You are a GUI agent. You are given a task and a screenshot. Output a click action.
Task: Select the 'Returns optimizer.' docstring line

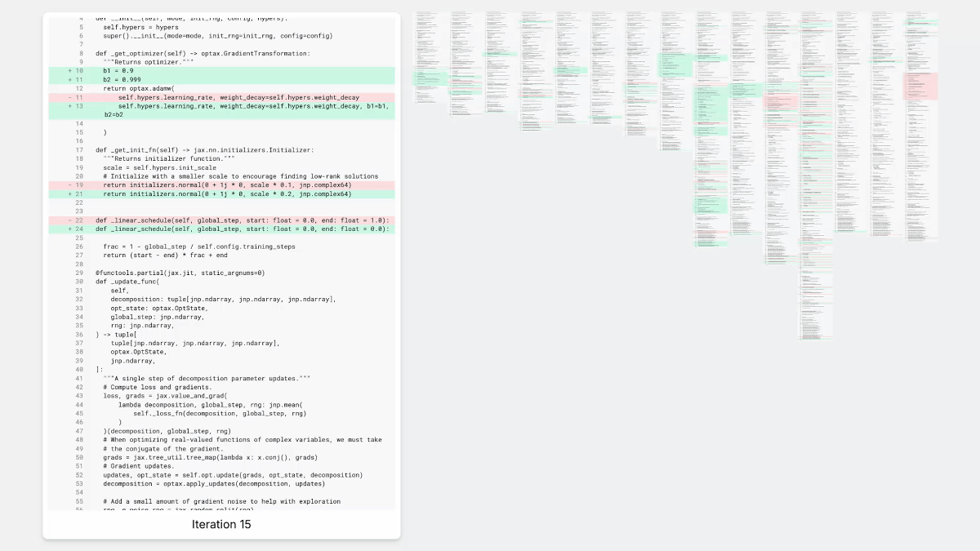click(148, 62)
